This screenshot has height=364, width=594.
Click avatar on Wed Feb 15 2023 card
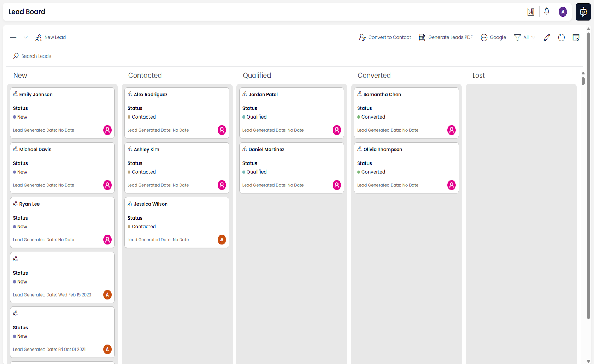(107, 295)
